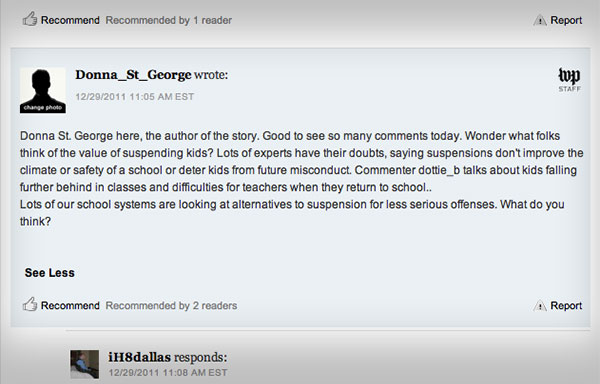Image resolution: width=600 pixels, height=384 pixels.
Task: Recommend Donna_St_George's comment via Recommend text
Action: pos(70,306)
